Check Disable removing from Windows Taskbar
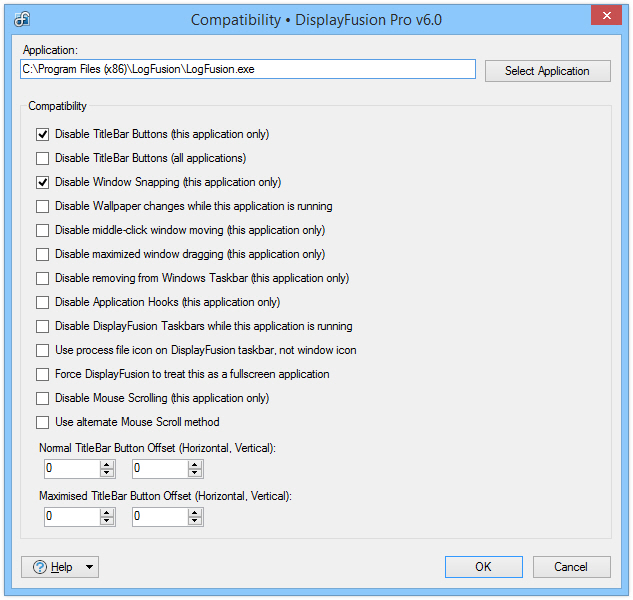 [x=42, y=278]
